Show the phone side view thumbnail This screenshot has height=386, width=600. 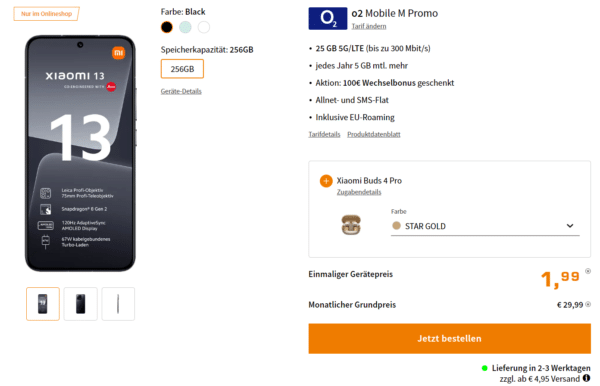pos(118,304)
